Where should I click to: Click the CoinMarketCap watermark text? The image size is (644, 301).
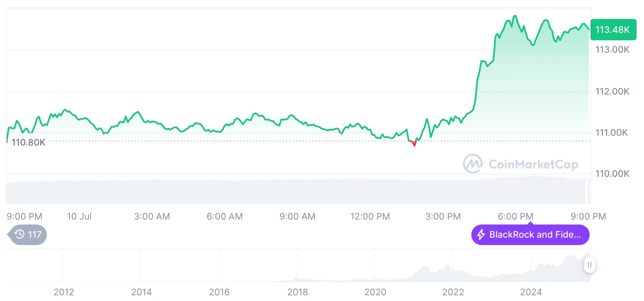click(533, 164)
